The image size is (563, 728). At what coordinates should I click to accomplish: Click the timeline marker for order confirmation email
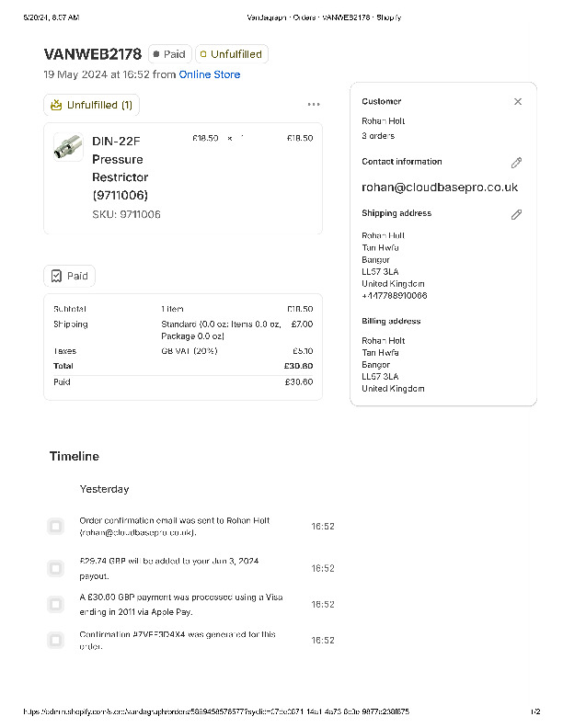[55, 526]
